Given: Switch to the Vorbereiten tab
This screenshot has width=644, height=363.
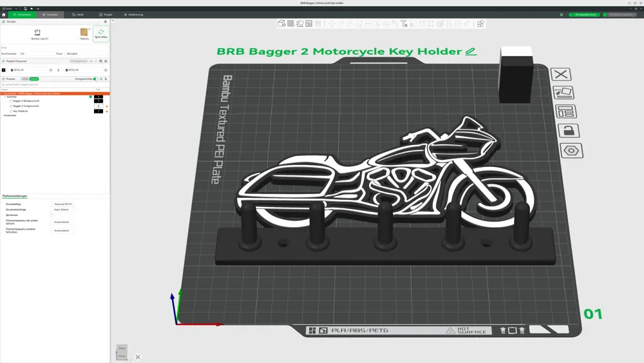Looking at the screenshot, I should click(x=22, y=14).
